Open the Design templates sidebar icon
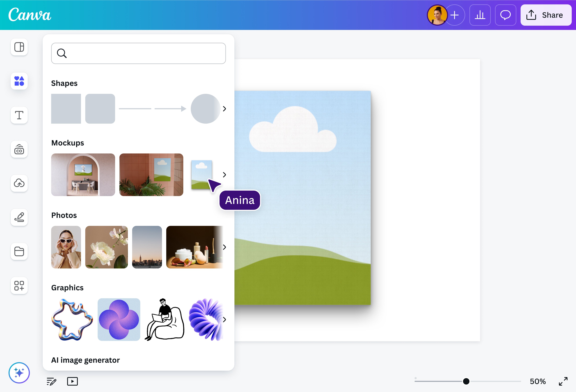 [x=19, y=47]
